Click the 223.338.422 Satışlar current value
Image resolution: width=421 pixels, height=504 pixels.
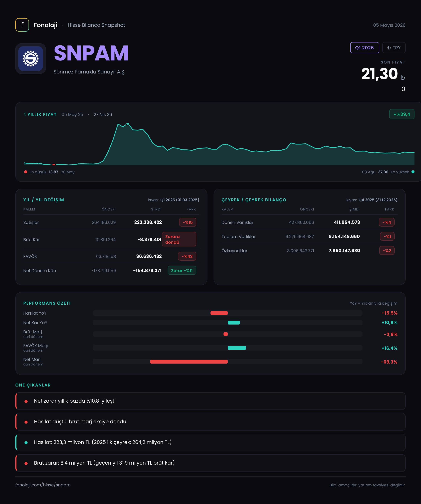148,222
